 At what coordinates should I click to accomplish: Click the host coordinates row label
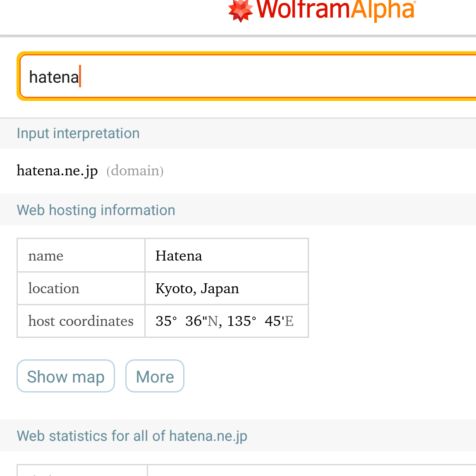(81, 321)
